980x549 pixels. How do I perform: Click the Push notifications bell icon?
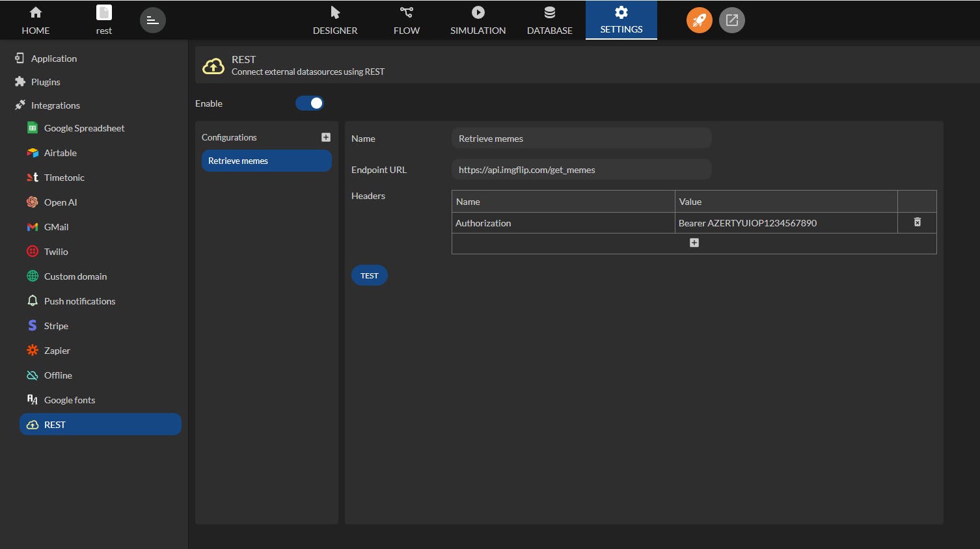(x=33, y=301)
